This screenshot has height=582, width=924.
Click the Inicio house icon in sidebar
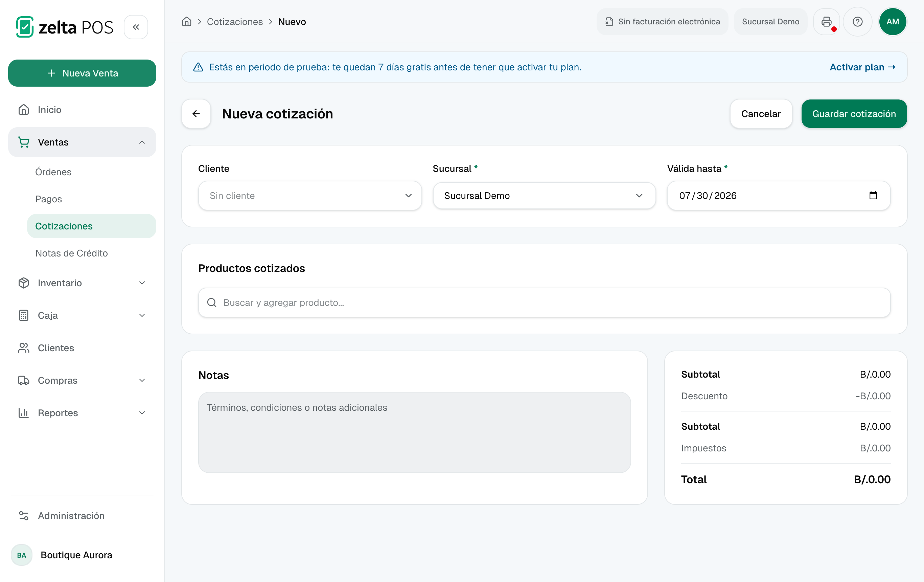click(x=24, y=110)
